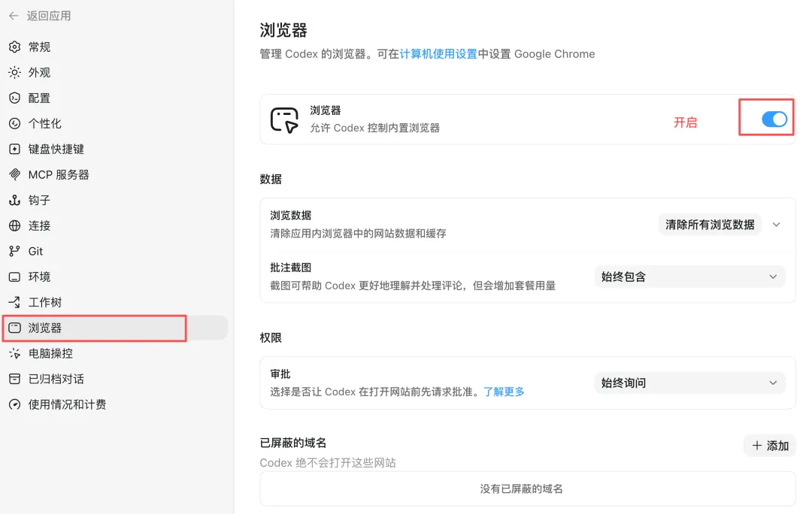Turn off the 浏览器 toggle switch
This screenshot has width=812, height=514.
click(x=774, y=119)
